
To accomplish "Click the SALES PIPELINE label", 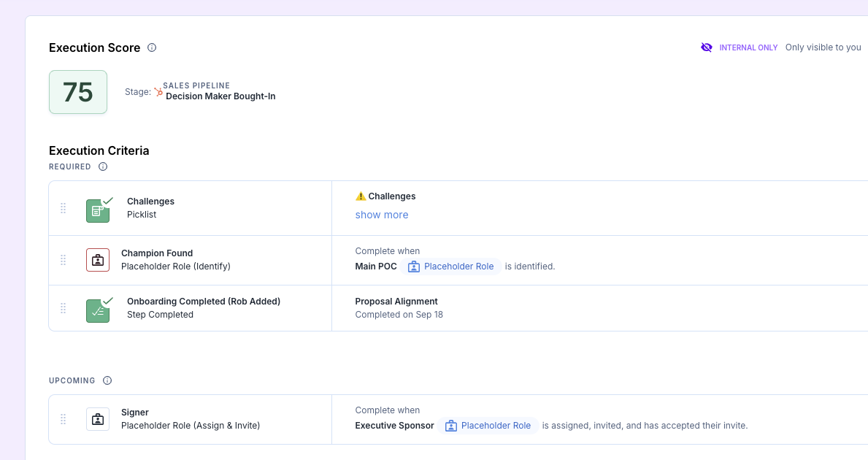I will coord(196,85).
